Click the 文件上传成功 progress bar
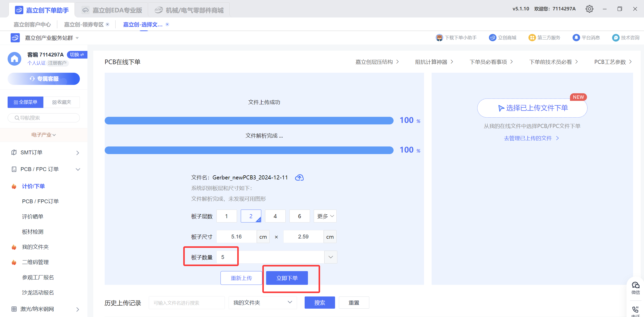Image resolution: width=644 pixels, height=317 pixels. (249, 121)
